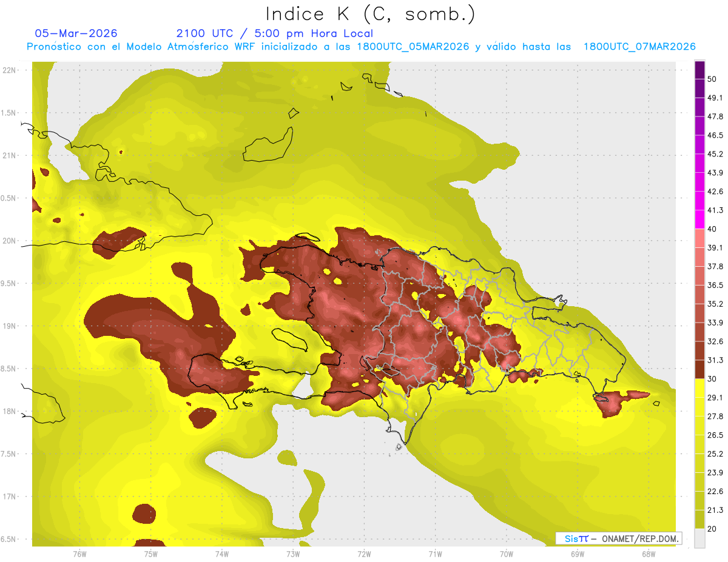
Task: Click the 9.5N latitude label
Action: pyautogui.click(x=9, y=283)
